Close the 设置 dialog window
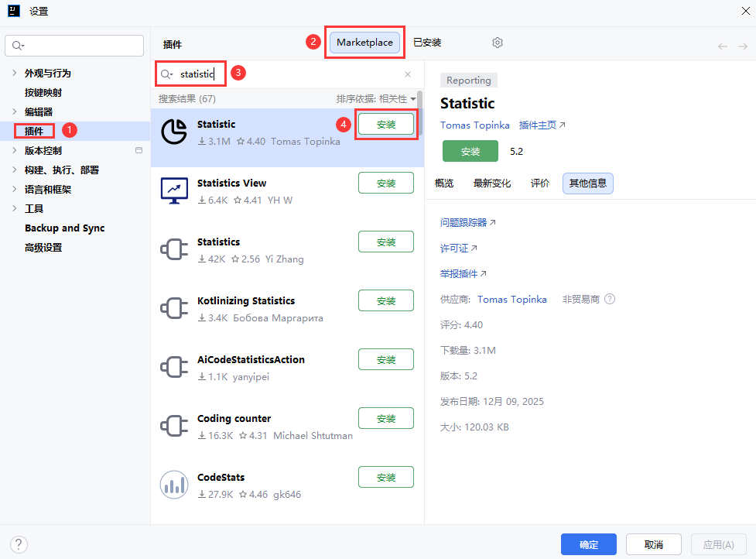 coord(745,11)
